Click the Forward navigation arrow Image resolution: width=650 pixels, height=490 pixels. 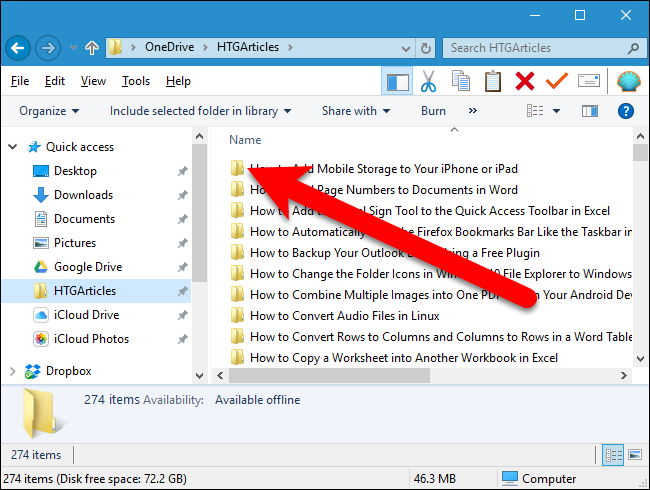pyautogui.click(x=48, y=49)
